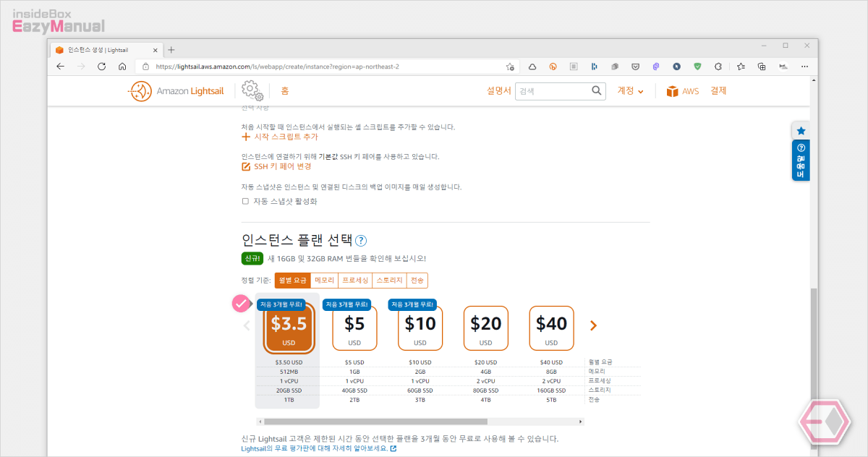Show next plans with right chevron
This screenshot has height=457, width=868.
tap(593, 326)
